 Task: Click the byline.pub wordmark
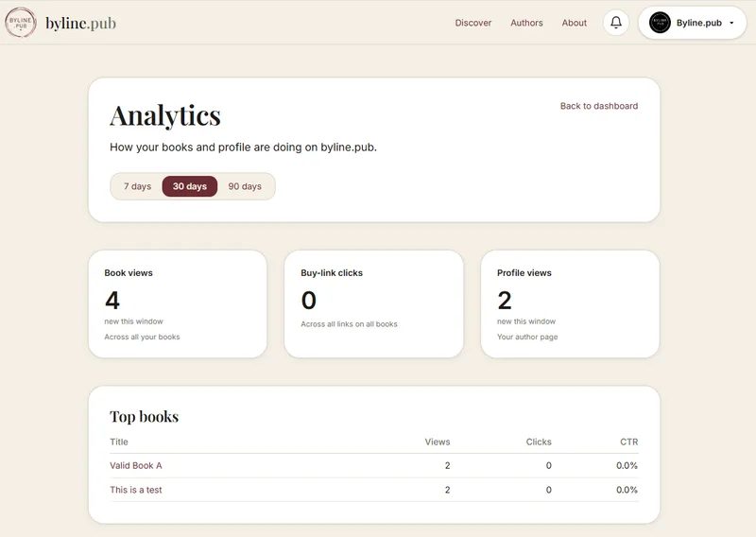coord(81,23)
